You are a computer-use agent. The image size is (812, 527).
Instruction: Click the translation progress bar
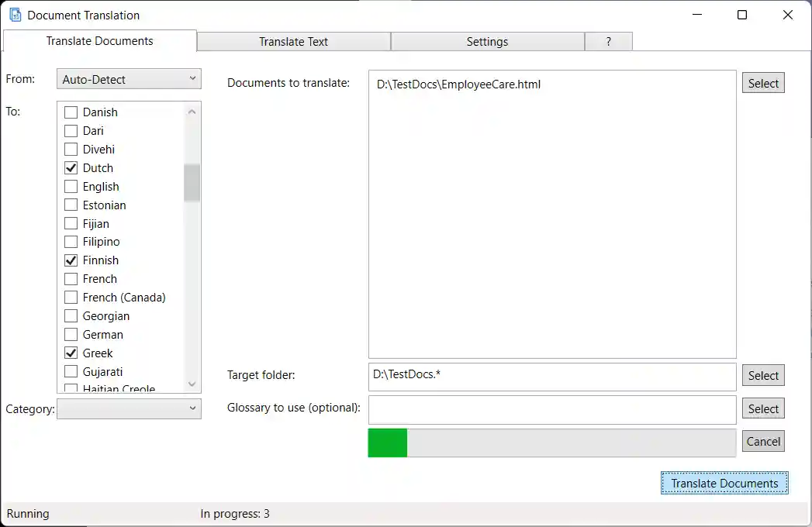click(551, 443)
